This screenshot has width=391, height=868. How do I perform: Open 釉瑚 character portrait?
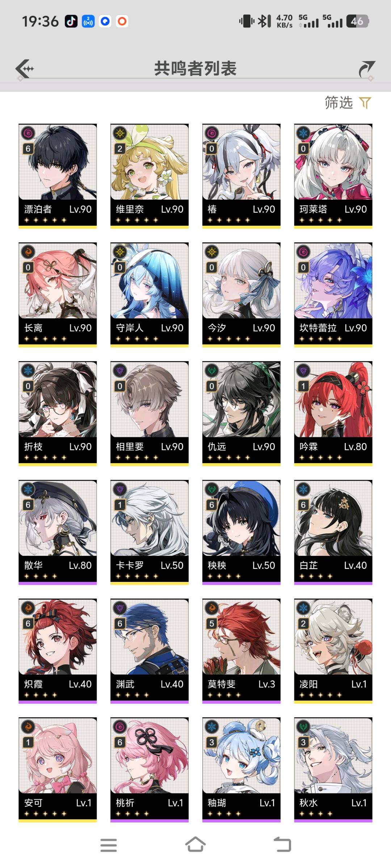[241, 770]
